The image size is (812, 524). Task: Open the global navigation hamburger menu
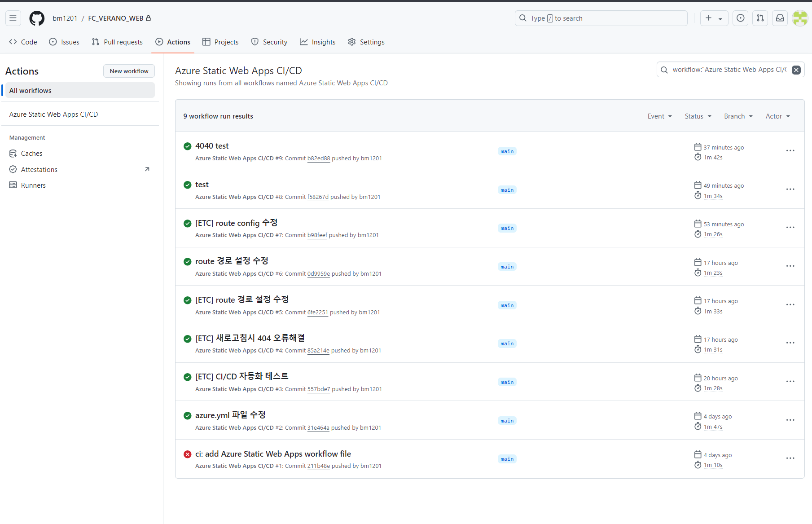tap(13, 18)
